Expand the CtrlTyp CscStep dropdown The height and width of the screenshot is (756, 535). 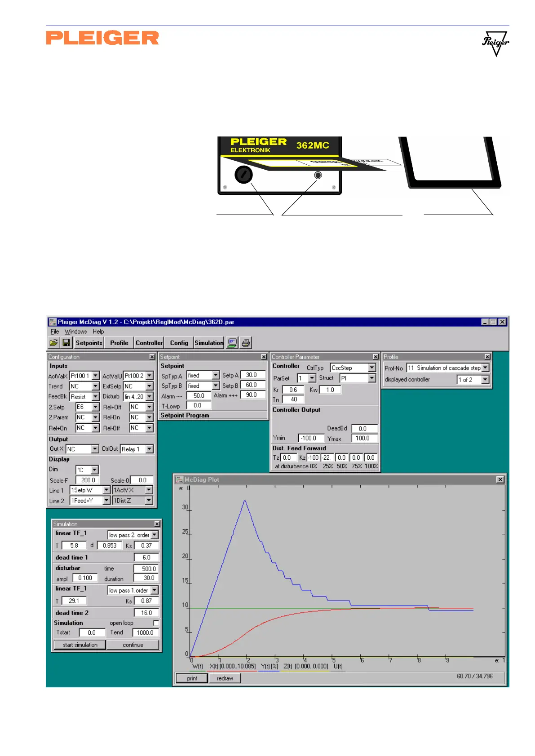(372, 368)
